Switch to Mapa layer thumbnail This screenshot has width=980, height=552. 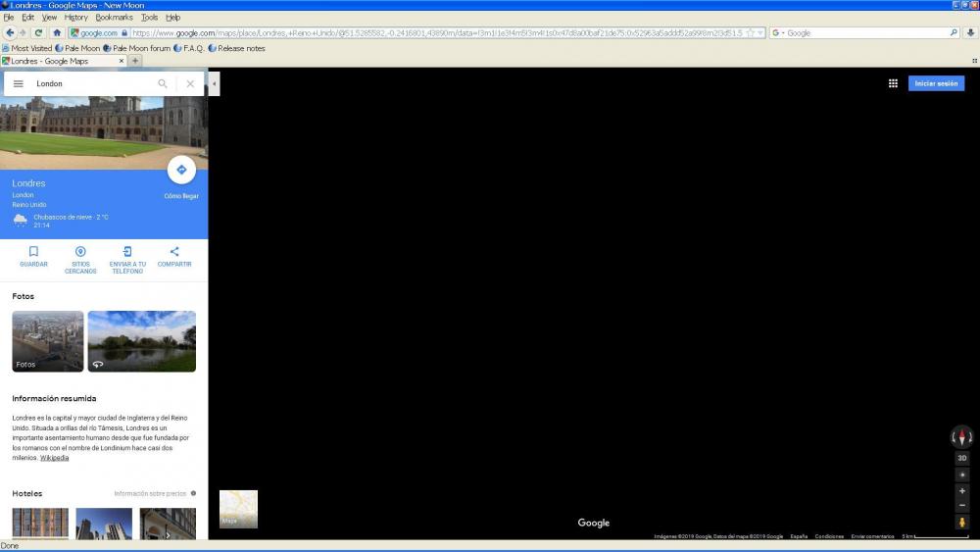[x=238, y=509]
